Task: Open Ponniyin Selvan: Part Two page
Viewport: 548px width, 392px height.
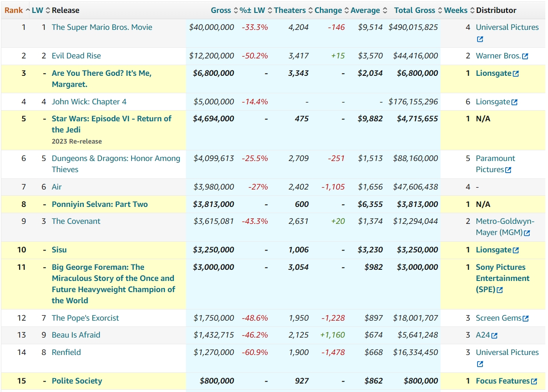Action: coord(99,204)
